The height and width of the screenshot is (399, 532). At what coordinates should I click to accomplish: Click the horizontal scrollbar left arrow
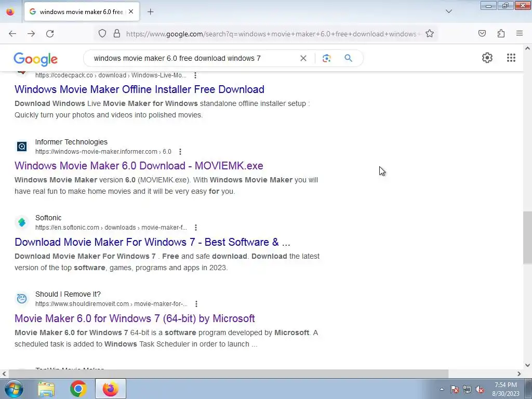pos(4,374)
